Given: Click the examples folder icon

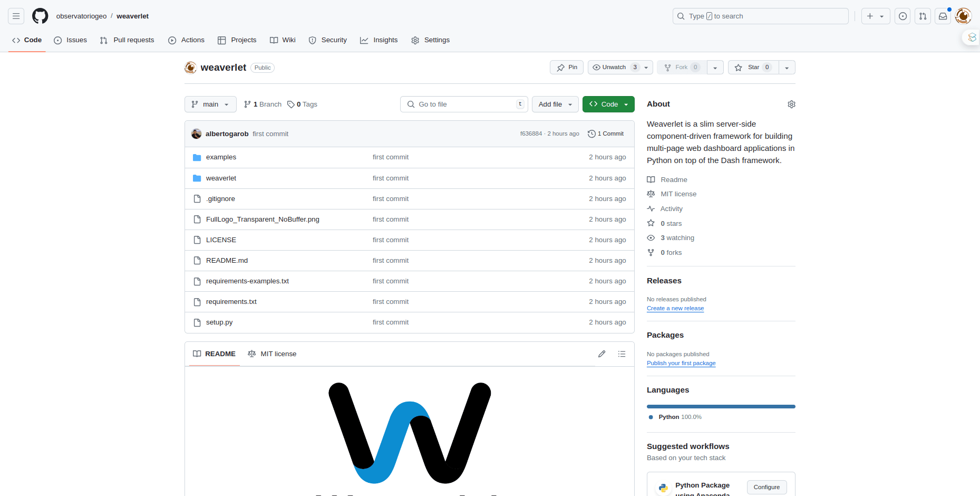Looking at the screenshot, I should pos(197,157).
